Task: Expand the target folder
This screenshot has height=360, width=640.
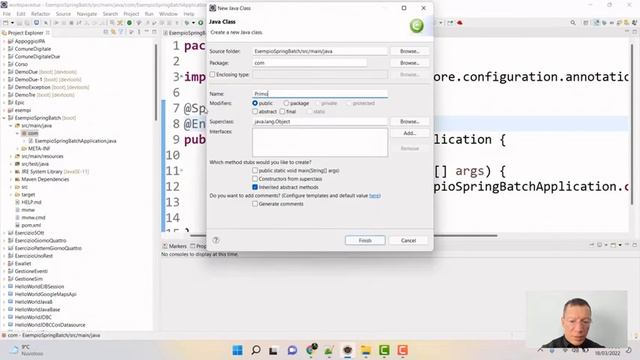Action: [x=11, y=194]
